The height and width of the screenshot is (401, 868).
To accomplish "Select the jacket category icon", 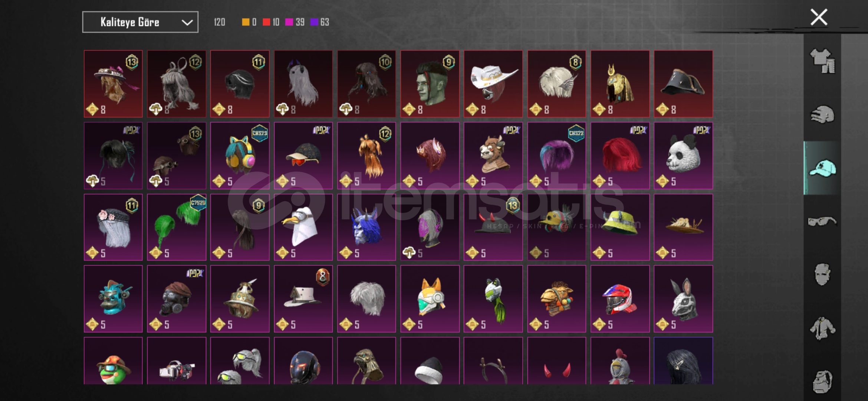I will 822,328.
